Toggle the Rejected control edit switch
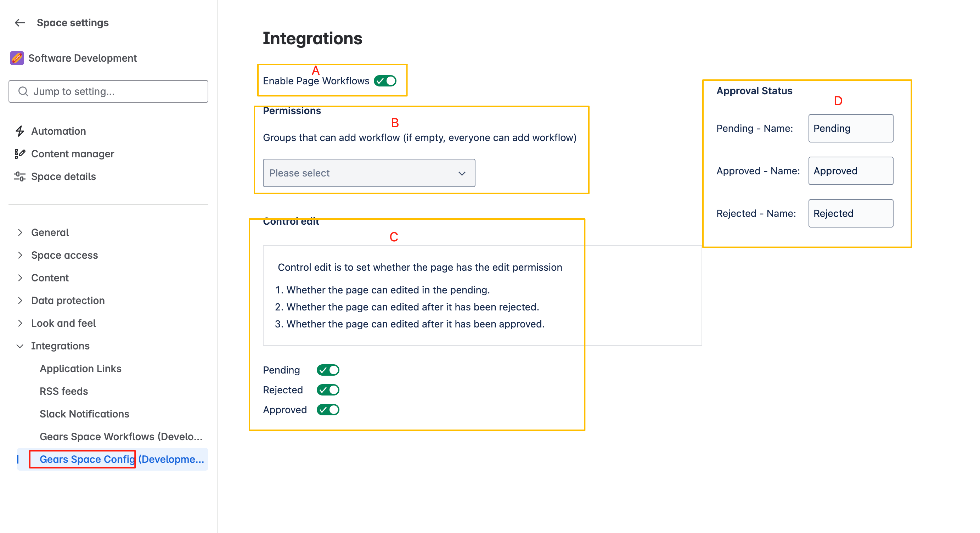The width and height of the screenshot is (980, 533). pyautogui.click(x=328, y=390)
